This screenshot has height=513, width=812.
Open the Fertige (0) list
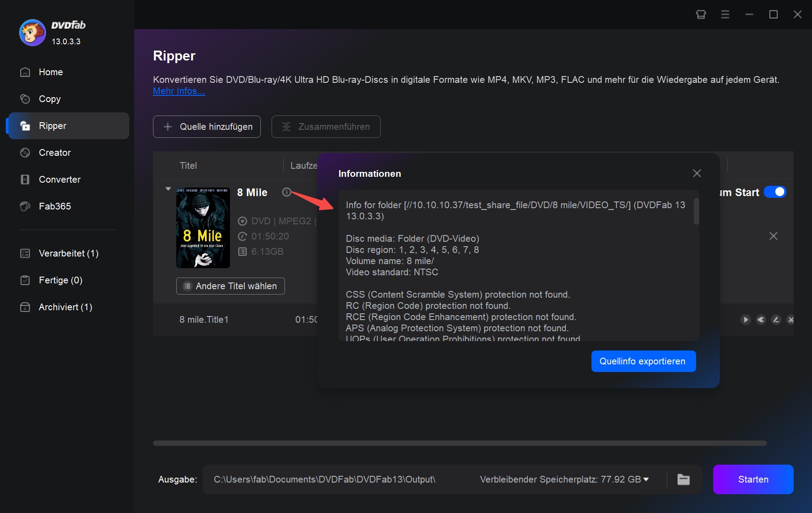coord(68,280)
